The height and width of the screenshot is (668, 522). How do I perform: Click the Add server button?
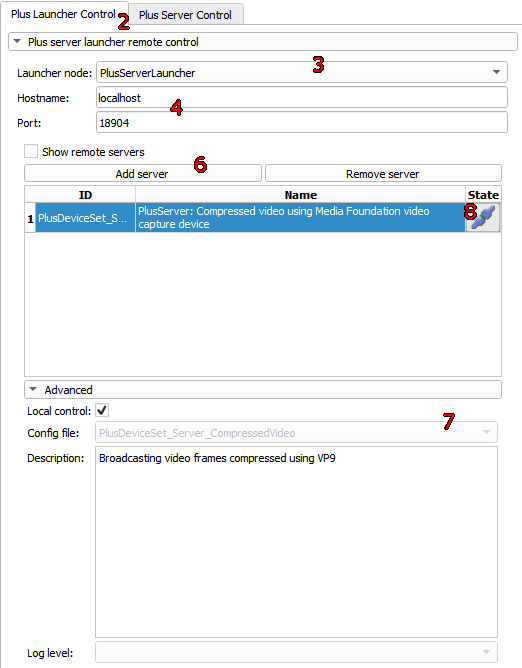pos(143,174)
